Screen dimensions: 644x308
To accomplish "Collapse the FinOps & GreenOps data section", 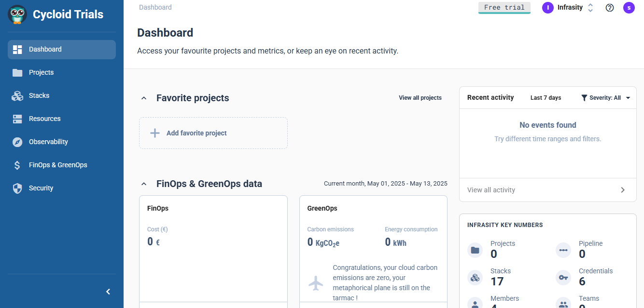I will pos(143,184).
